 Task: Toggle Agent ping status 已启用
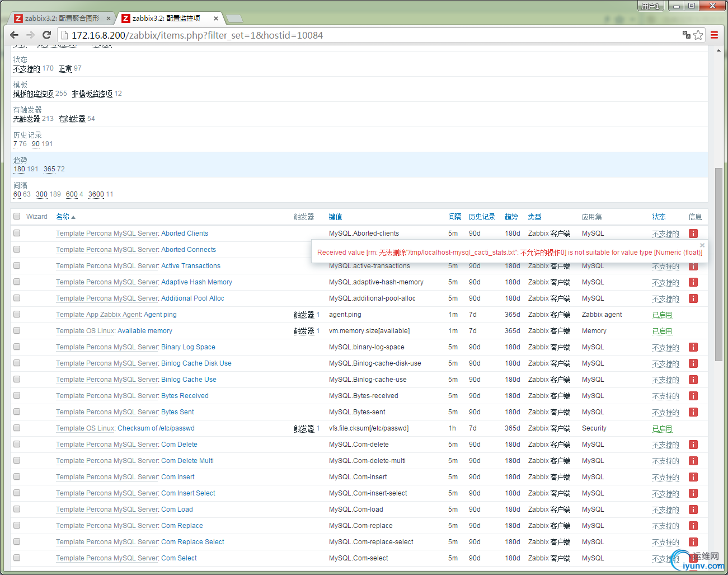pyautogui.click(x=662, y=315)
